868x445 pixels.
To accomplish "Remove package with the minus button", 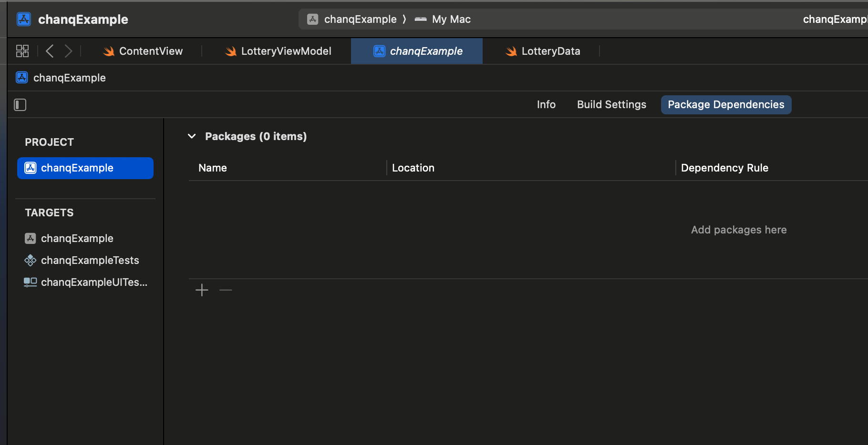I will click(x=226, y=290).
